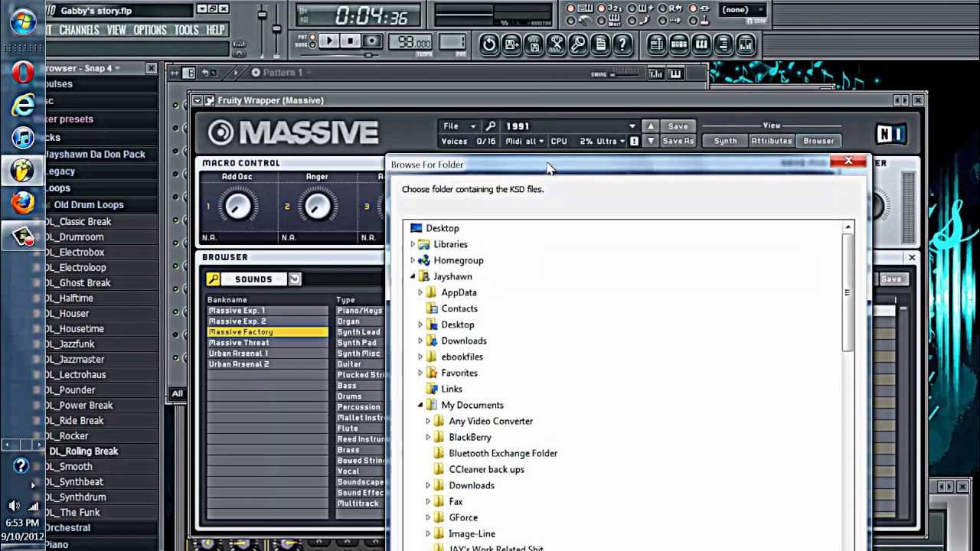Select SONG mode radio light
980x551 pixels.
[312, 45]
